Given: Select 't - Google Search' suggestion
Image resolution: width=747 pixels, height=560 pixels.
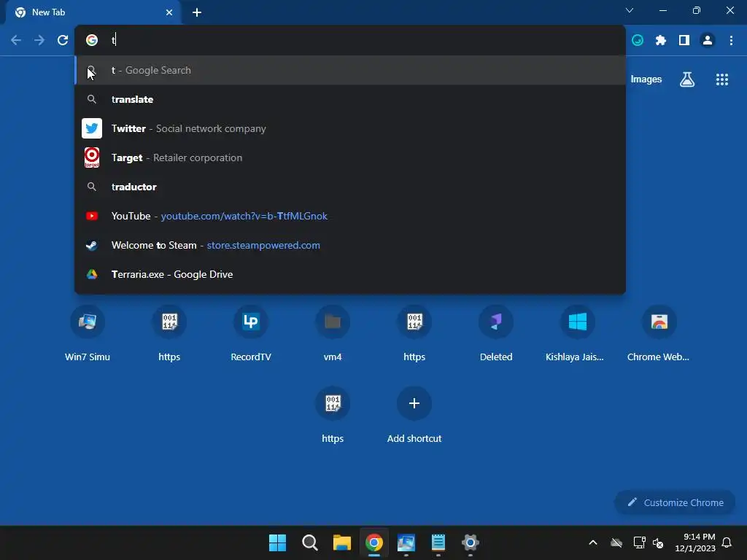Looking at the screenshot, I should (350, 70).
